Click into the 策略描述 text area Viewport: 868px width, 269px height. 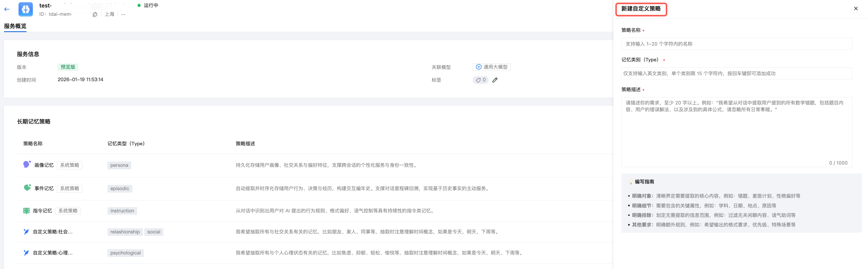click(x=737, y=131)
